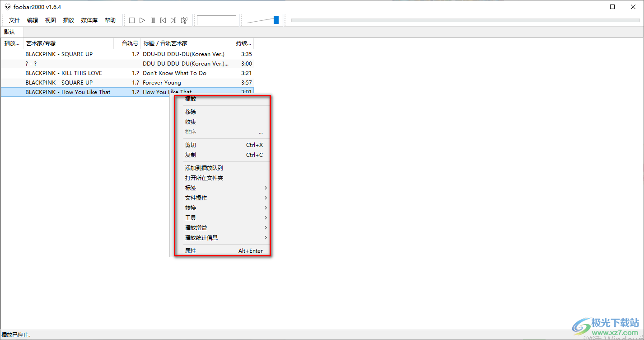
Task: Select the Forever Young track title
Action: tap(162, 83)
